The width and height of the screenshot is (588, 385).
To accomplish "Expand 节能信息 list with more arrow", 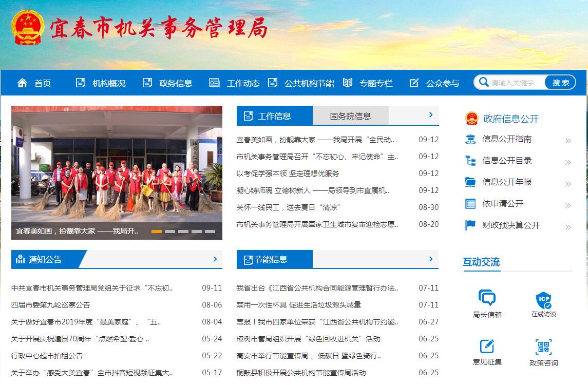I will 430,259.
